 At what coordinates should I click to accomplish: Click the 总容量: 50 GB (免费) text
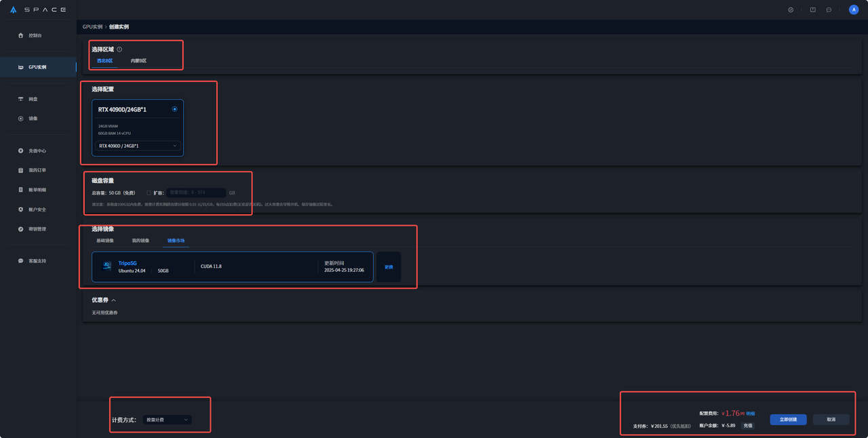pyautogui.click(x=114, y=193)
